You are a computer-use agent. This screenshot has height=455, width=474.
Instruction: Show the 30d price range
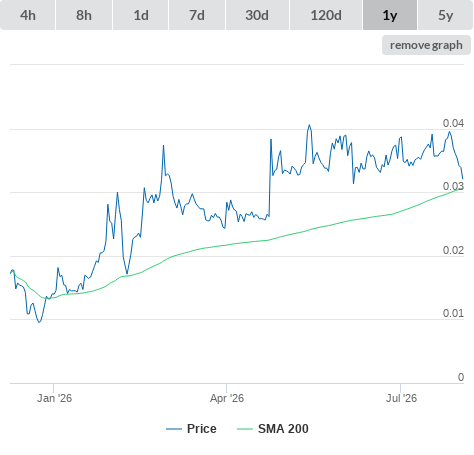[257, 15]
